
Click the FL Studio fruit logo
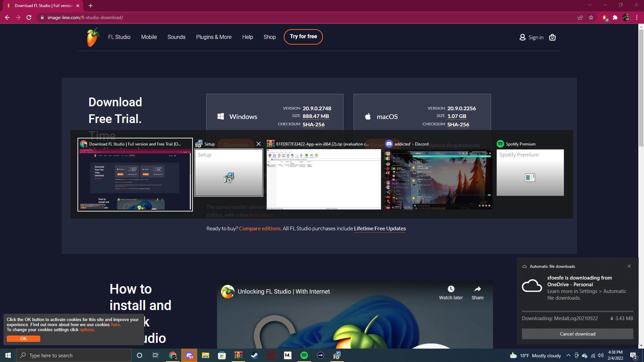[93, 37]
